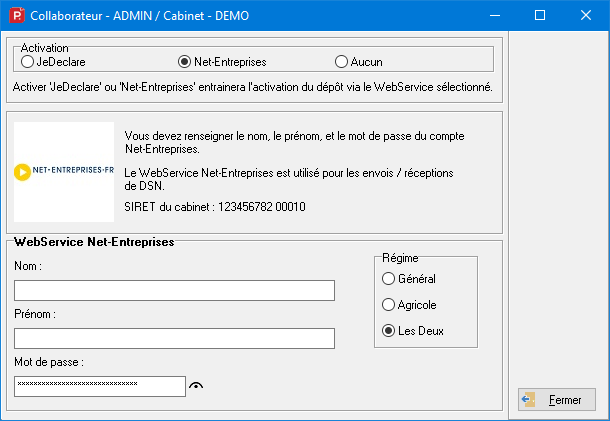Click the Net-Entreprises logo image
The image size is (610, 421).
pyautogui.click(x=64, y=171)
